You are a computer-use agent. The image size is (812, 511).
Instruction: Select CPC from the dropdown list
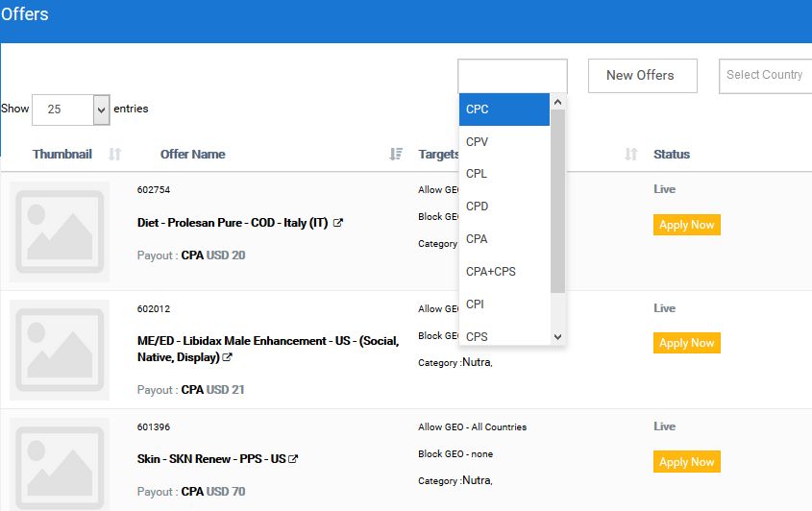[x=504, y=109]
